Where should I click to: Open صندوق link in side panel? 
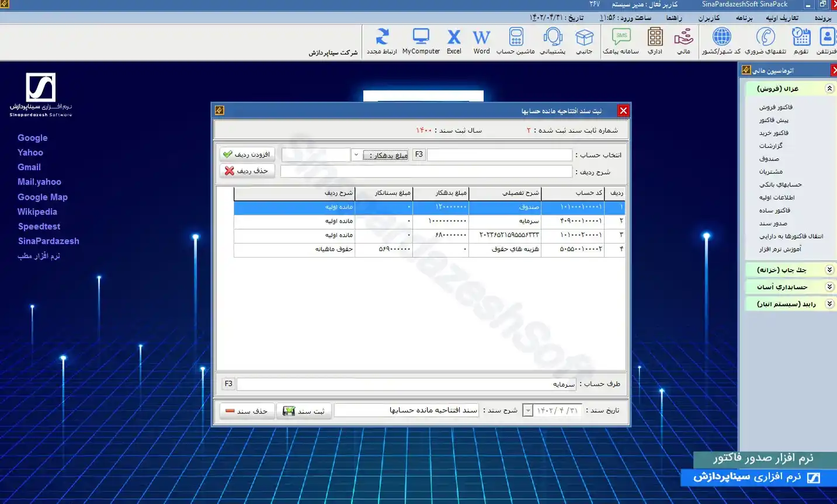coord(769,158)
